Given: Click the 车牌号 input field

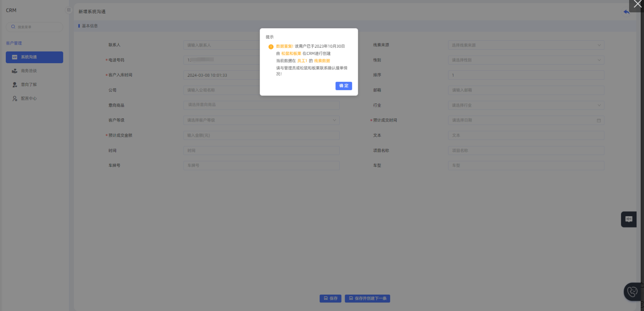Looking at the screenshot, I should (x=261, y=166).
